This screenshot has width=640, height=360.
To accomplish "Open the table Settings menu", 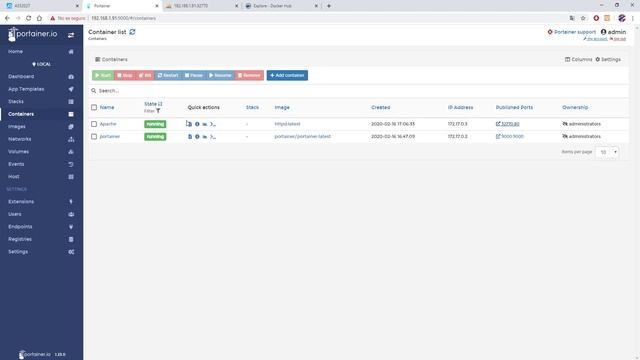I will click(608, 60).
